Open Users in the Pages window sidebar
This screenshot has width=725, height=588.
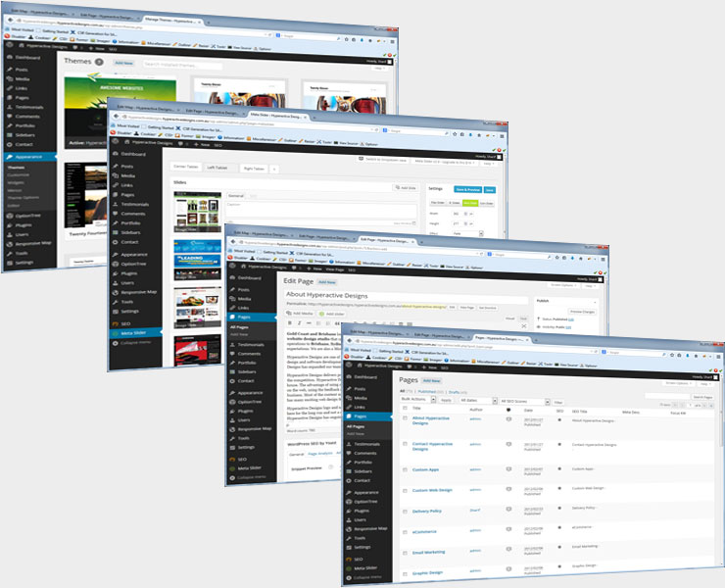click(x=361, y=520)
